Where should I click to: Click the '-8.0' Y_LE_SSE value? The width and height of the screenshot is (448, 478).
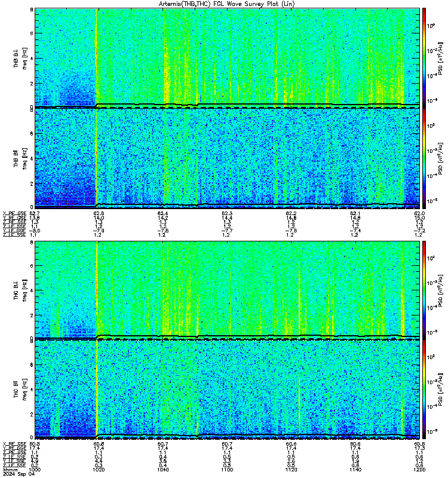tap(35, 231)
